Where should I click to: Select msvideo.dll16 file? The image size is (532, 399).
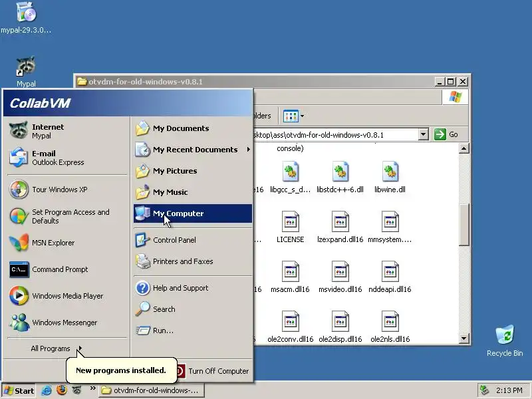(x=340, y=277)
